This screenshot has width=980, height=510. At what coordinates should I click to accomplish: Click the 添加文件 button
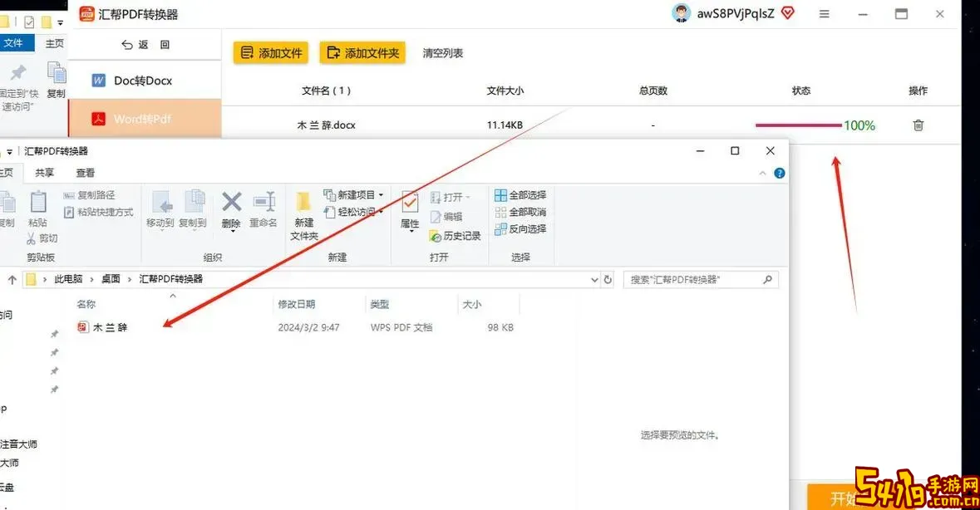[271, 53]
